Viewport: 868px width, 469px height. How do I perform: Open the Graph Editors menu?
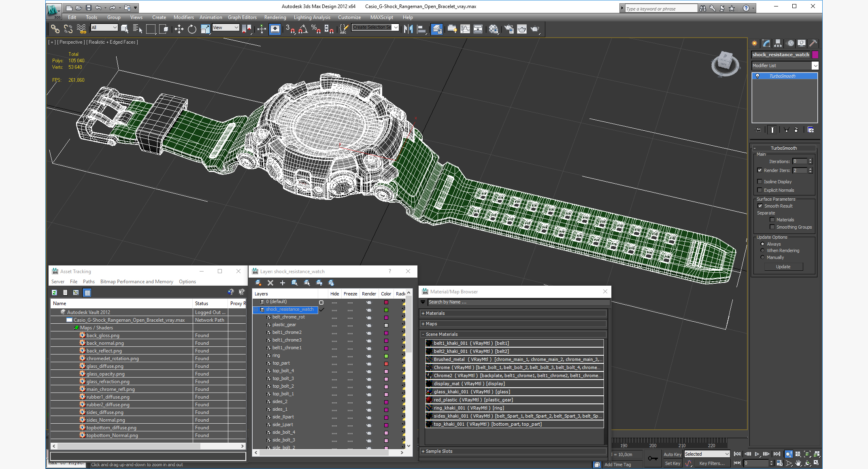point(242,17)
